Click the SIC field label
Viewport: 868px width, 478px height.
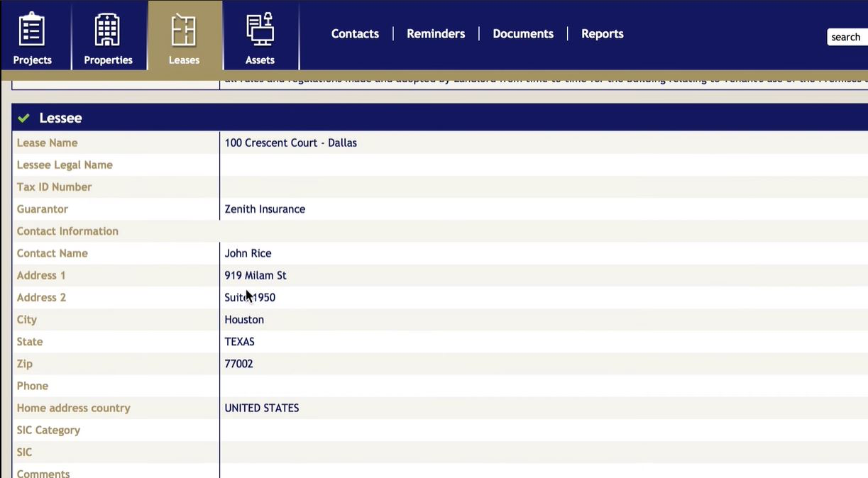(24, 452)
